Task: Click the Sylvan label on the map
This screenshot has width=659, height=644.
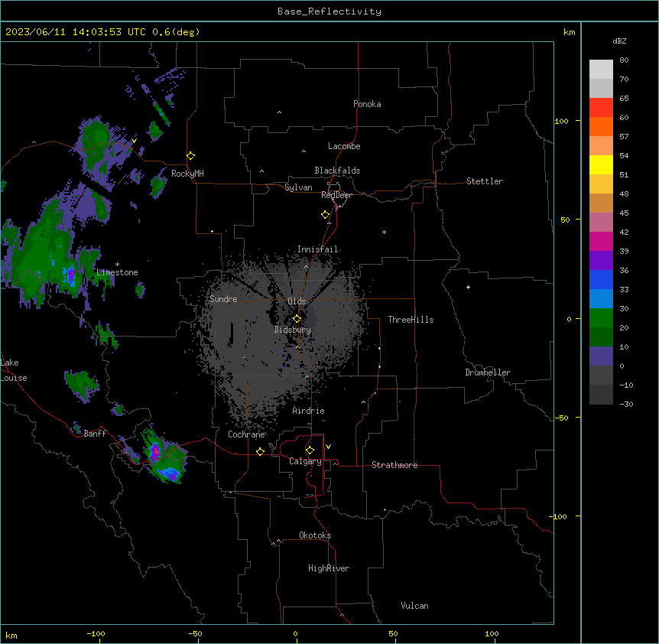Action: coord(298,187)
